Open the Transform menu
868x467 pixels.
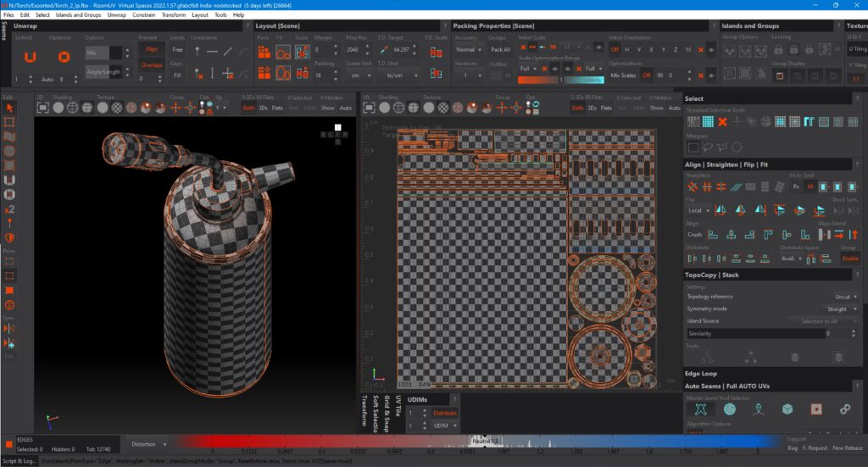(x=173, y=14)
